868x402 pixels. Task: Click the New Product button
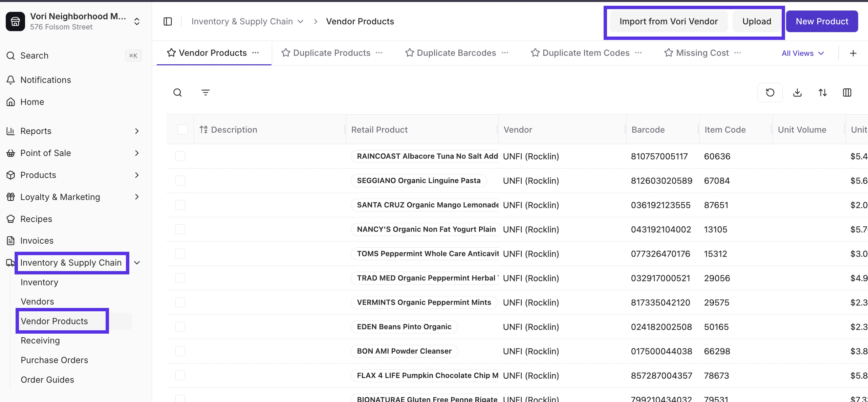[822, 22]
